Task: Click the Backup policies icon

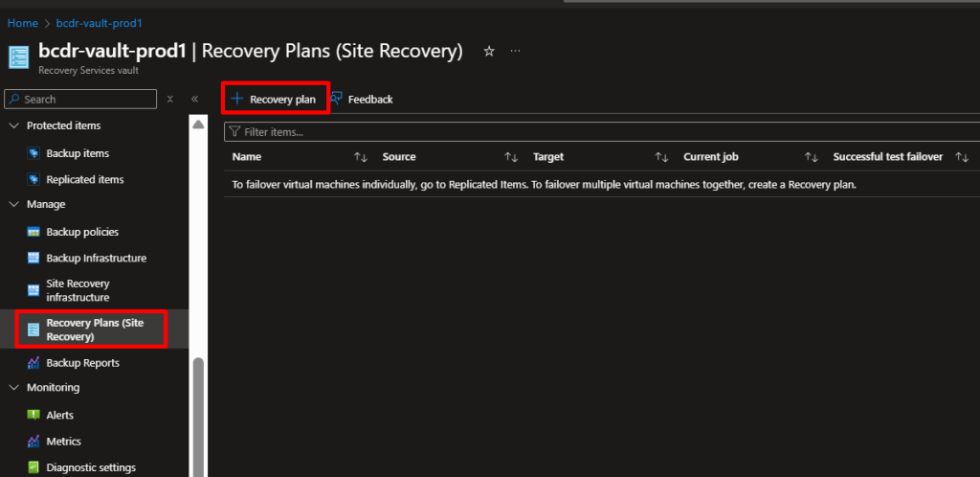Action: [33, 232]
